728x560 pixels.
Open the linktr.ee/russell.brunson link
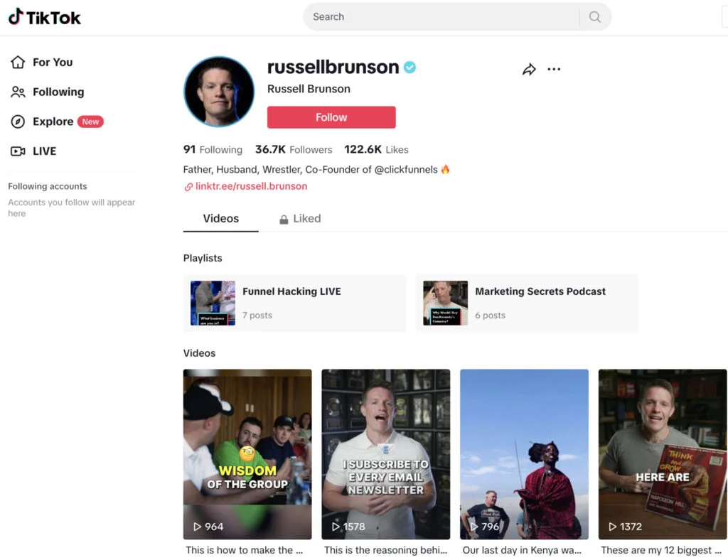[x=251, y=186]
